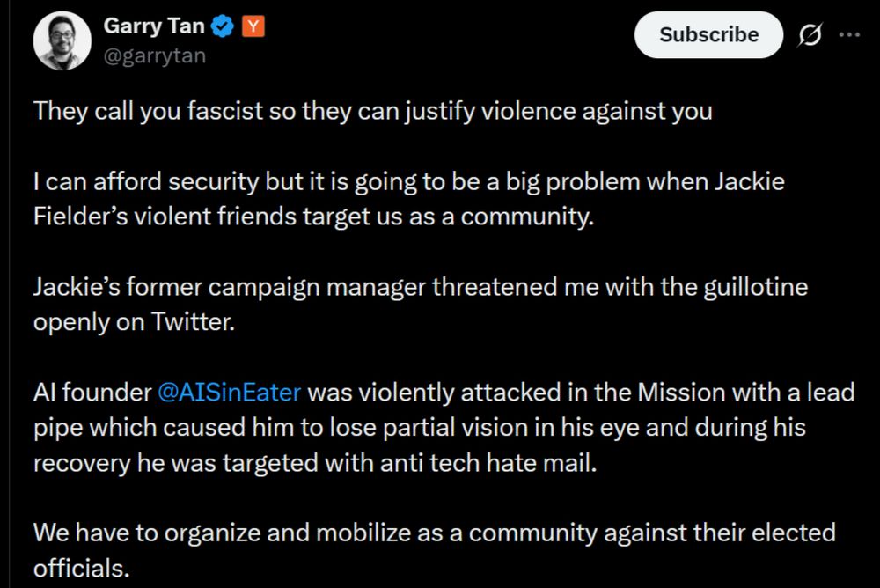Open Garry Tan's profile avatar photo

click(x=62, y=40)
